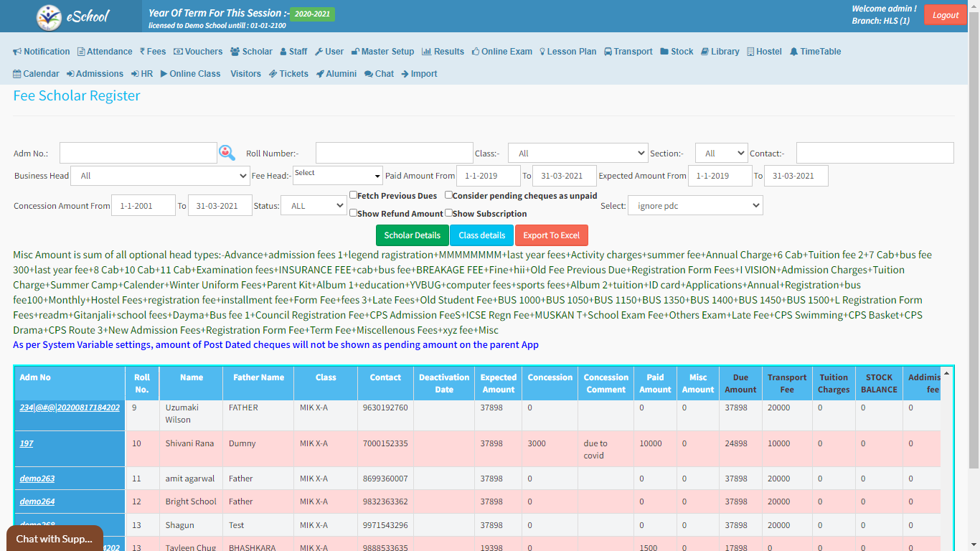Enable the Fetch Previous Dues checkbox
This screenshot has height=551, width=980.
353,195
